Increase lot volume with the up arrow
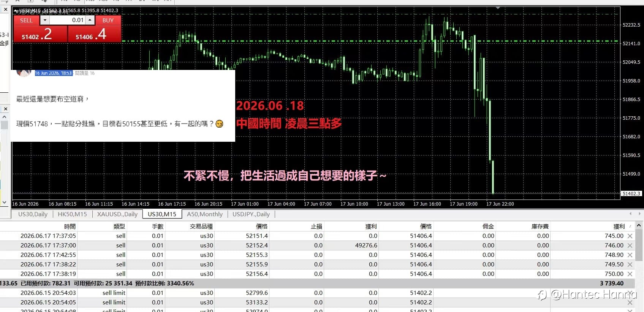The image size is (644, 312). 90,20
